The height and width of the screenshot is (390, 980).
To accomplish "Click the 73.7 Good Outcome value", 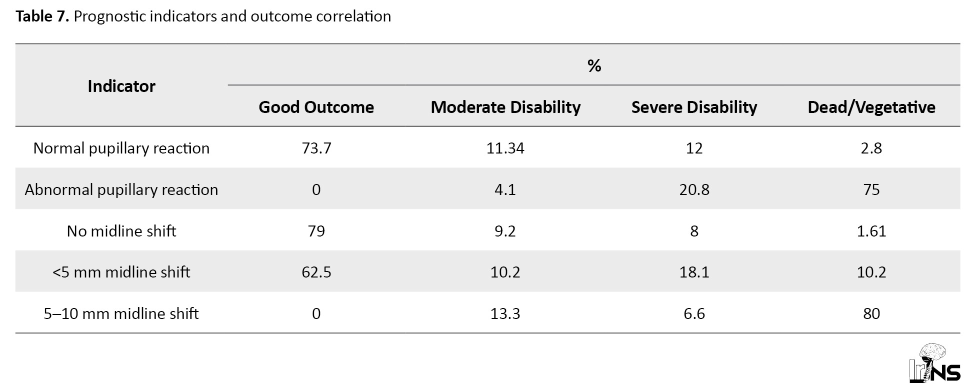I will coord(316,148).
